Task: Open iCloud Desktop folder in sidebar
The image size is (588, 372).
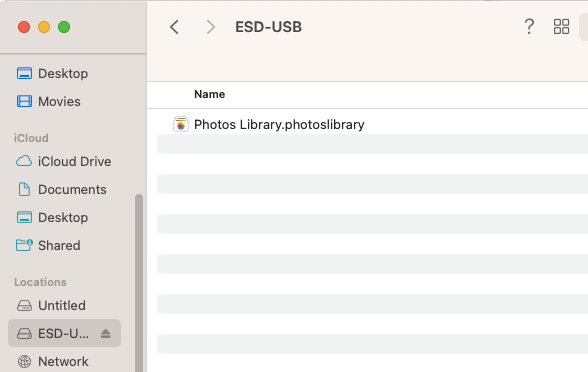Action: click(x=52, y=218)
